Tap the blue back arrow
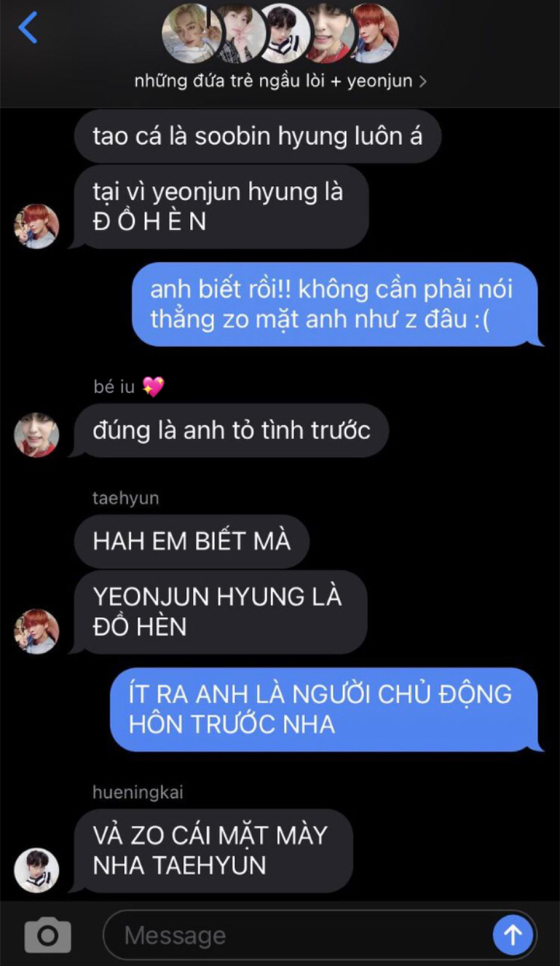560x966 pixels. (28, 27)
